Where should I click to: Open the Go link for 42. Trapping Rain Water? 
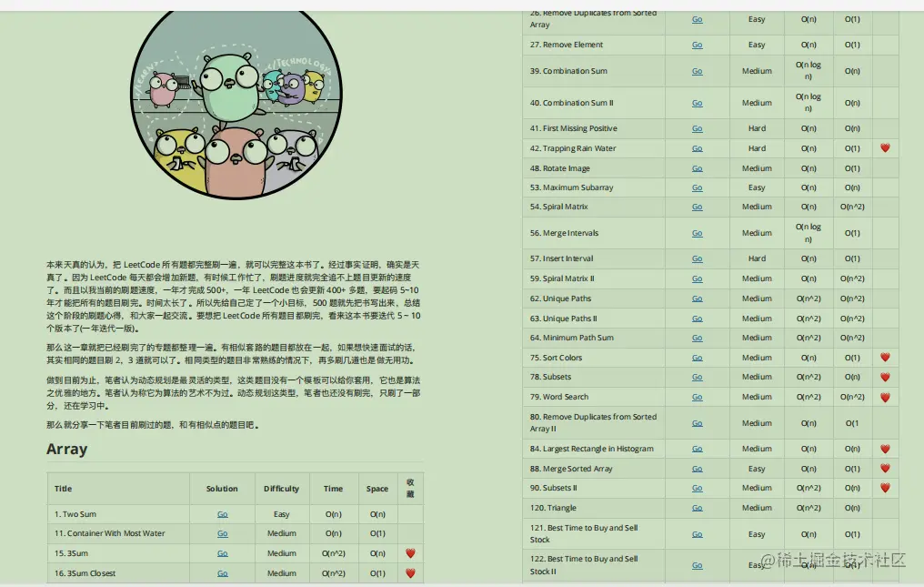[698, 148]
